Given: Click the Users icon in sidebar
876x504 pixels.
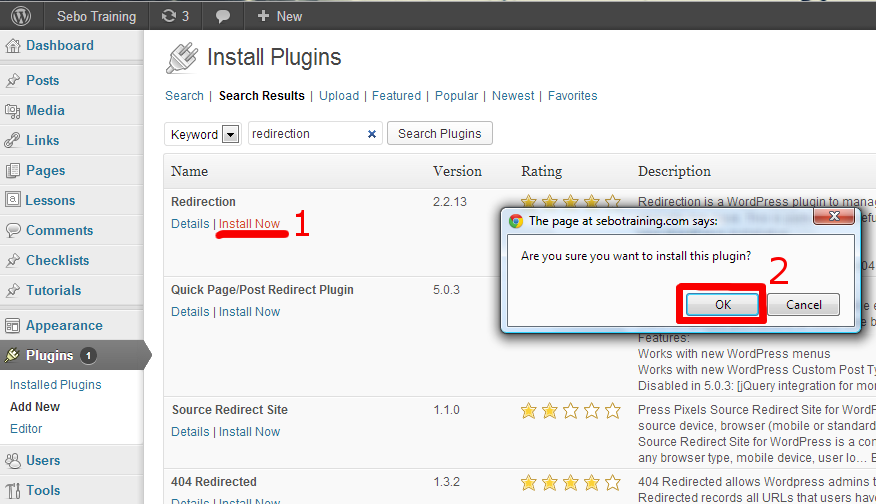Looking at the screenshot, I should coord(13,460).
